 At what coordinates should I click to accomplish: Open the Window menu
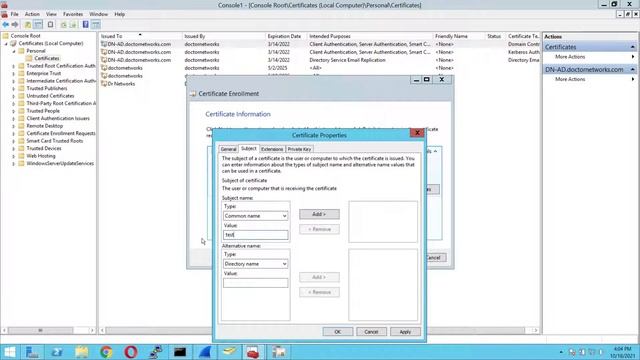click(x=98, y=14)
